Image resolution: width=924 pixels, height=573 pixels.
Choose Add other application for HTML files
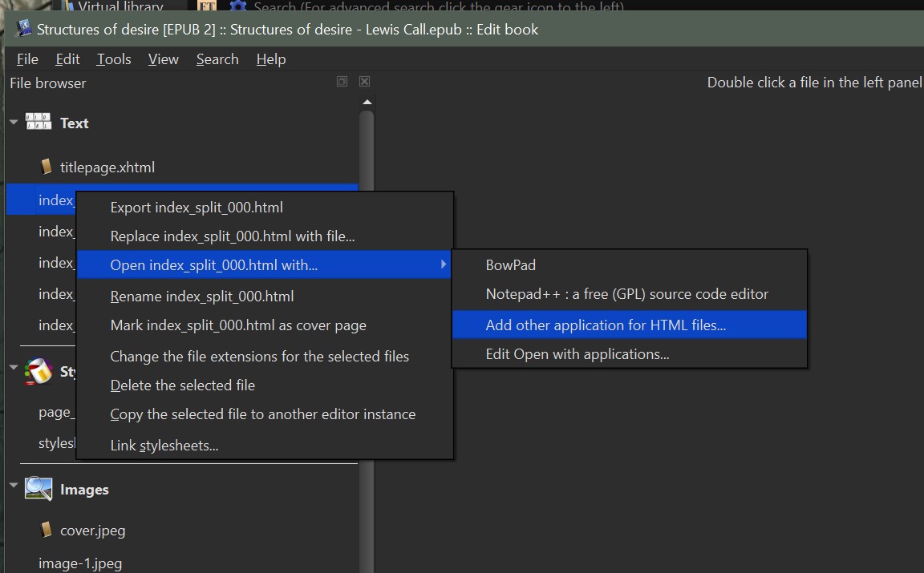(606, 325)
